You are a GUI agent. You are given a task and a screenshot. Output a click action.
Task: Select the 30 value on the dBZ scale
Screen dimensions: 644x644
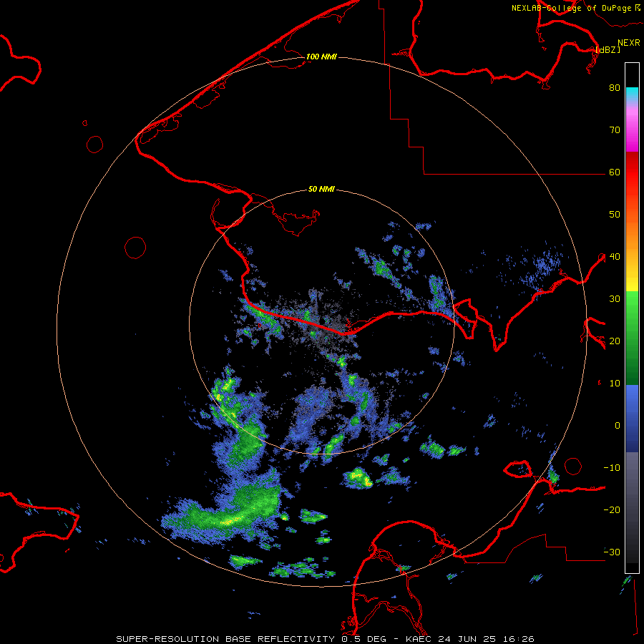(615, 298)
